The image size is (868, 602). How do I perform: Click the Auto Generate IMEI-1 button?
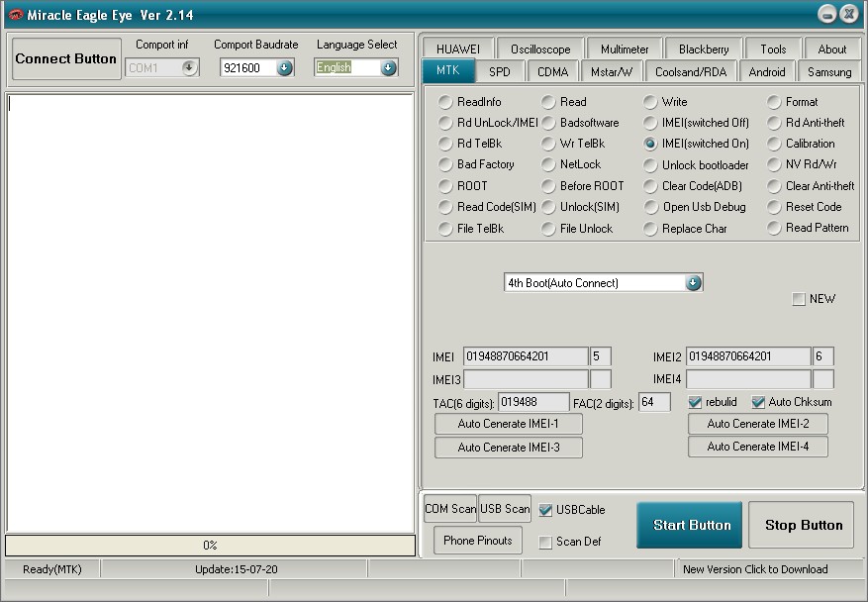pyautogui.click(x=508, y=424)
